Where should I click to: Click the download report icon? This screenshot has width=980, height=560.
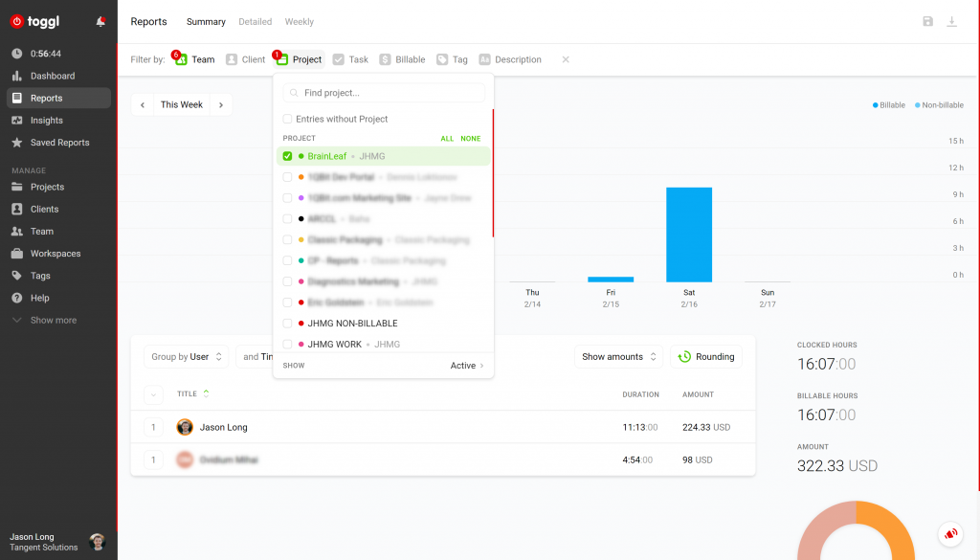pos(951,21)
